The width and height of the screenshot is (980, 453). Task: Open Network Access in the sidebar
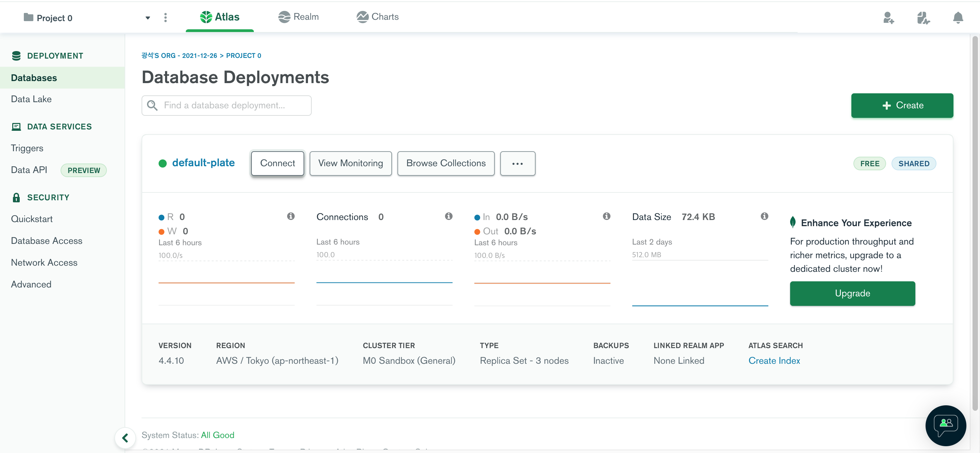click(44, 262)
